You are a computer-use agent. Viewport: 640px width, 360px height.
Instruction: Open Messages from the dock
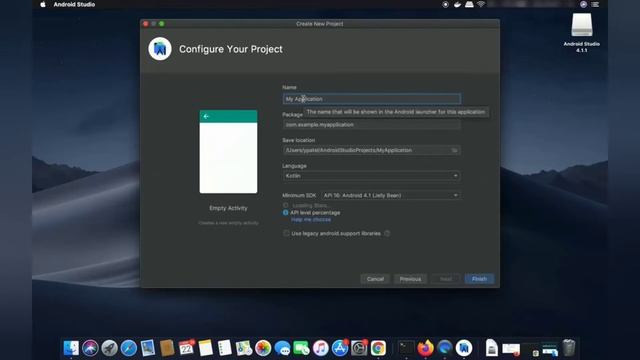(x=282, y=348)
